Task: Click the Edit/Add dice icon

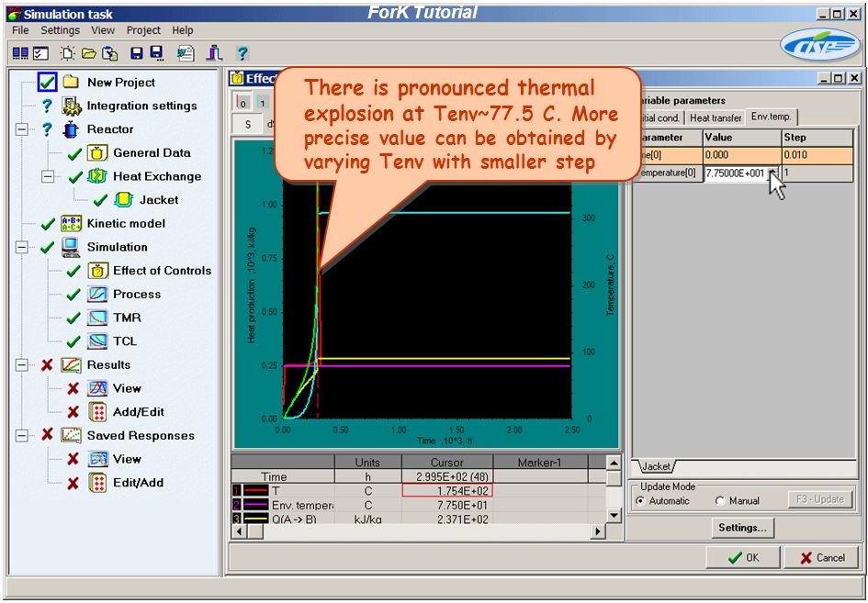Action: pos(97,483)
